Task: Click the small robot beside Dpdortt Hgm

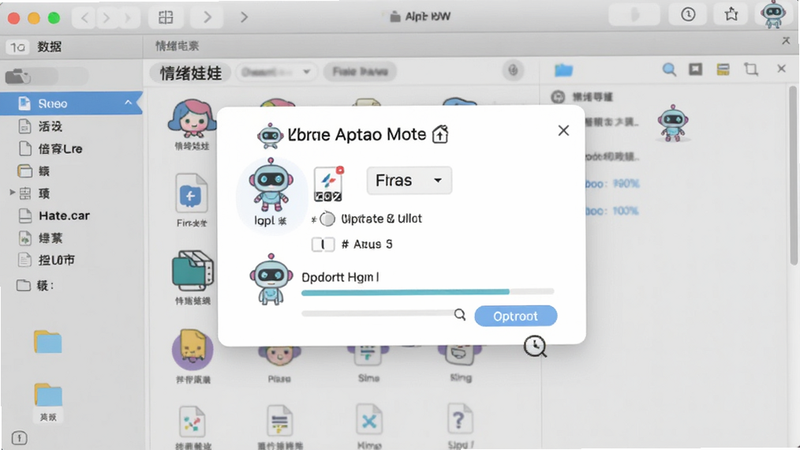Action: tap(271, 280)
